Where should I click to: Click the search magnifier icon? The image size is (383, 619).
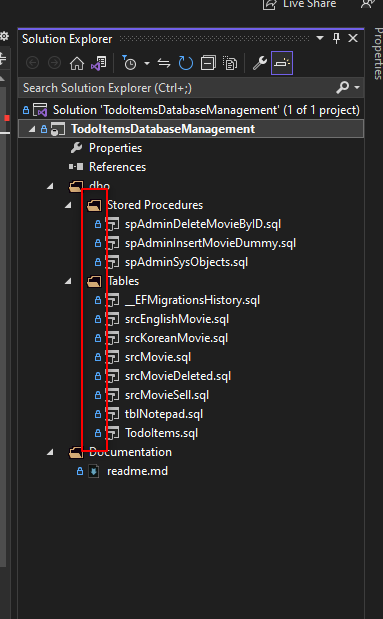343,87
